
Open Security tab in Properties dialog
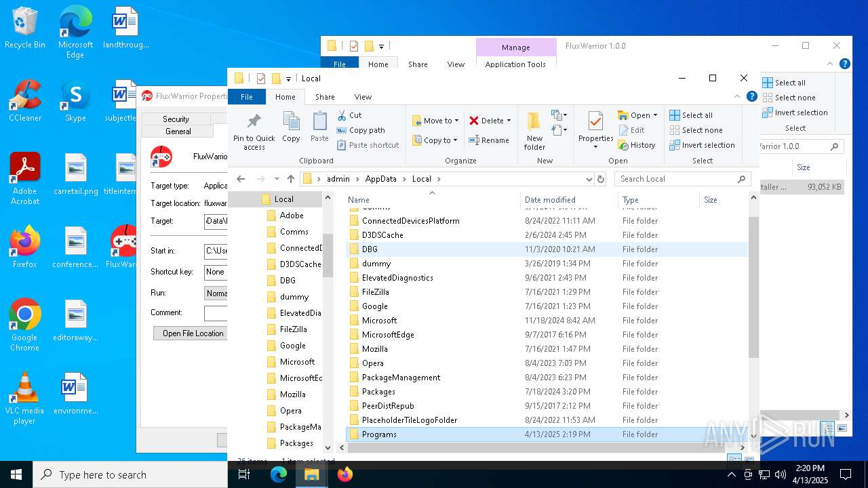(x=176, y=119)
